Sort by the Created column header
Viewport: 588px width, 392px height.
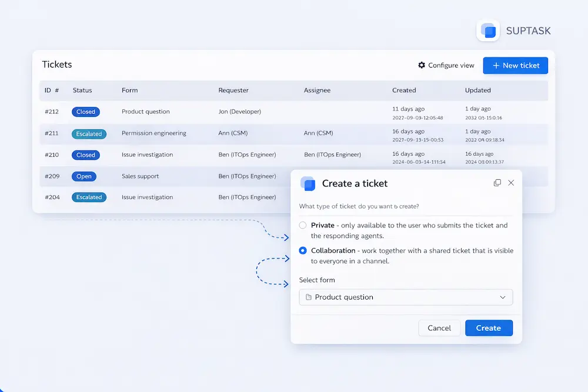[x=404, y=91]
